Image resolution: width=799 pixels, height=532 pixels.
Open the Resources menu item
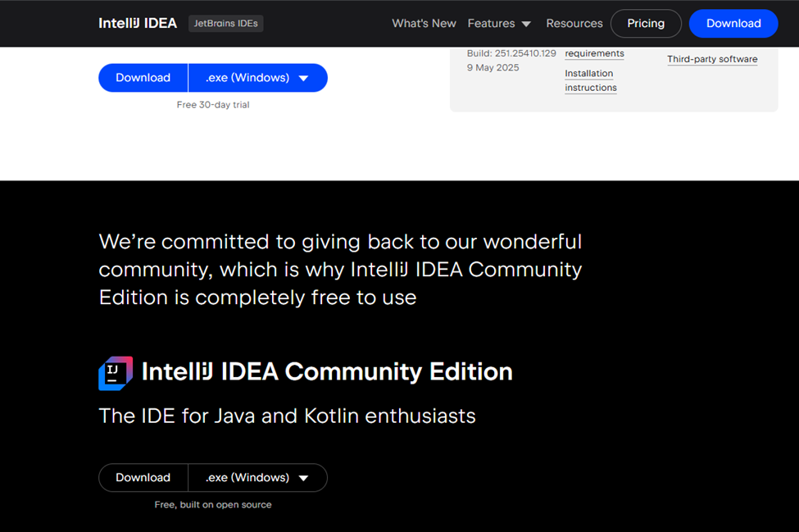(574, 23)
